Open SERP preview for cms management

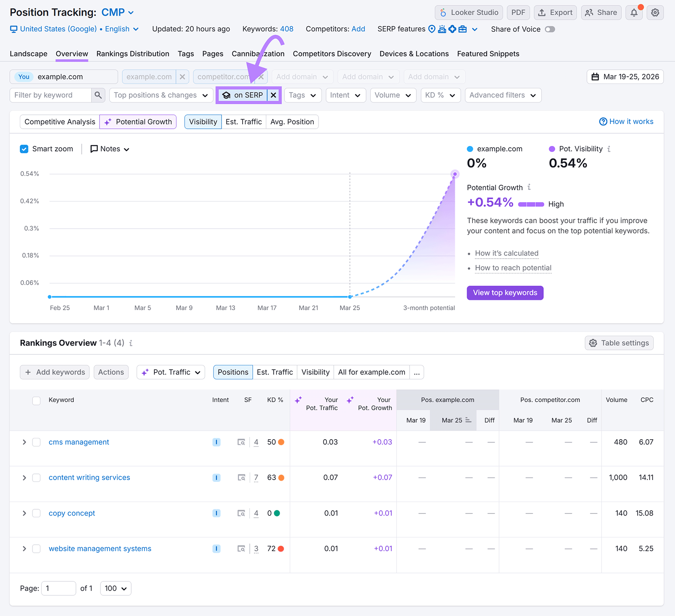tap(241, 442)
